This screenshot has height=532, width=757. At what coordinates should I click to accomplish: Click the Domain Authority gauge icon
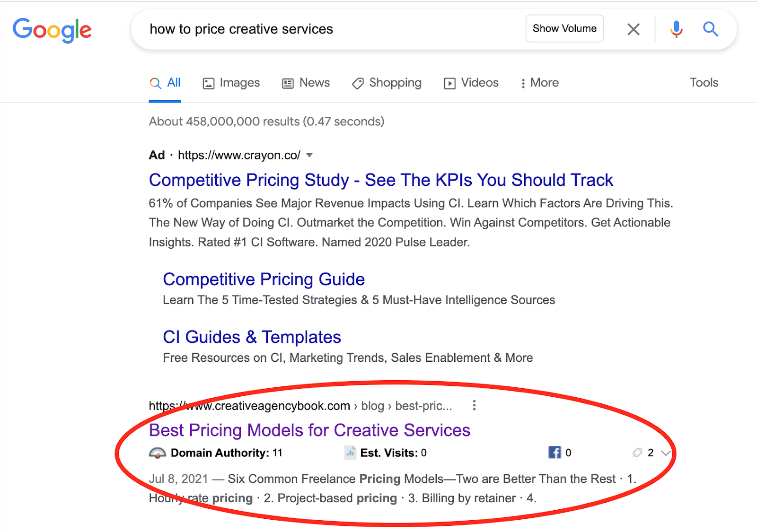[x=158, y=453]
